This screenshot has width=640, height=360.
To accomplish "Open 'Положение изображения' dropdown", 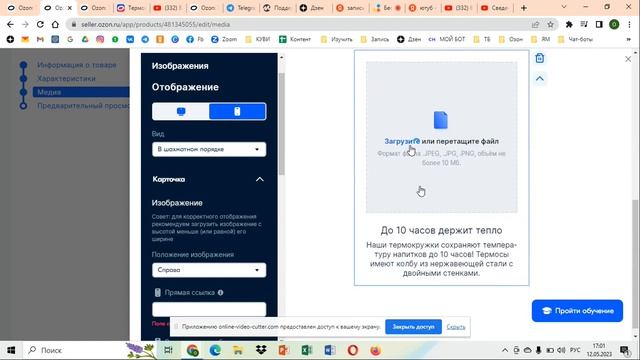I will point(209,270).
